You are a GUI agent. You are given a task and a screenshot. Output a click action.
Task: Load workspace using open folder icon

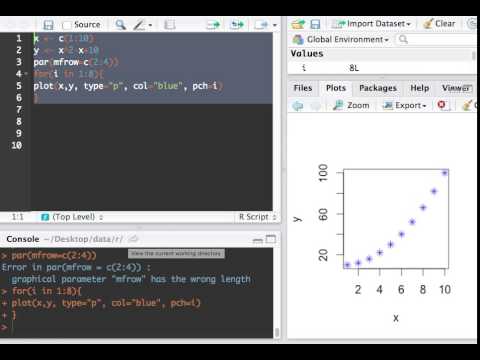coord(298,24)
